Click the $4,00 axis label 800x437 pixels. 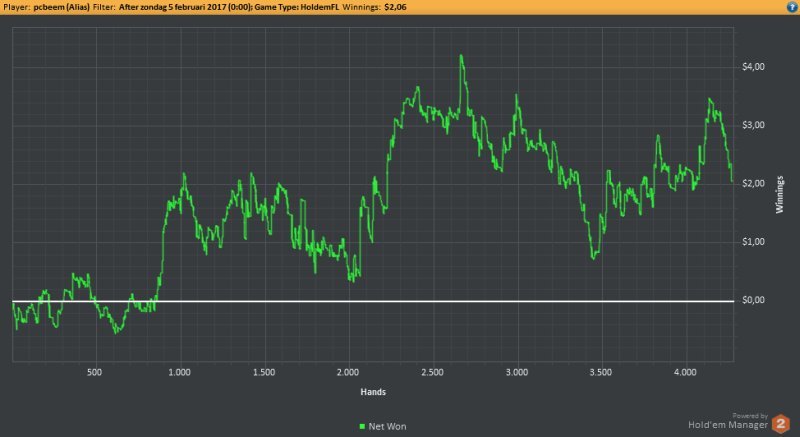(753, 67)
